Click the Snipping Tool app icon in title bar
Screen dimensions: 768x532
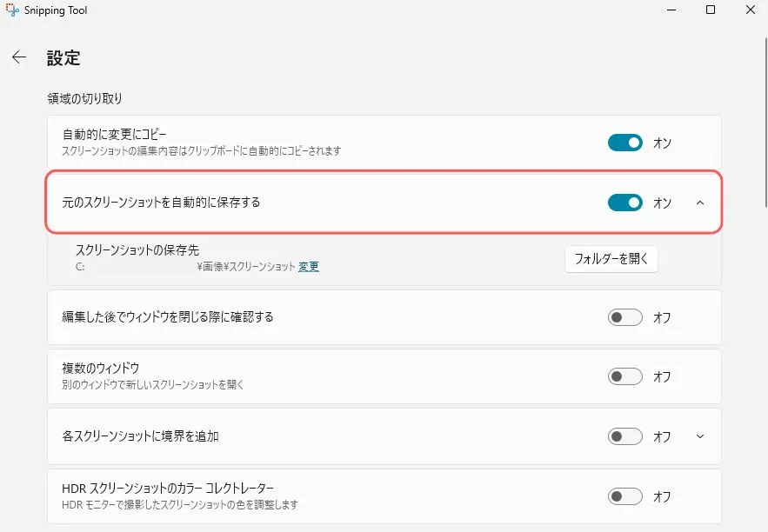pos(12,10)
